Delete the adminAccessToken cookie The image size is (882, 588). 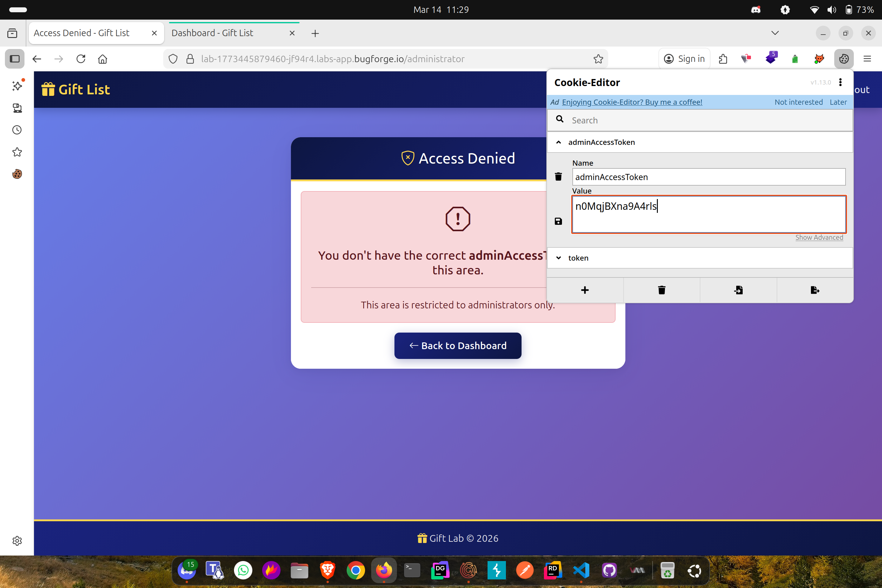(x=558, y=176)
